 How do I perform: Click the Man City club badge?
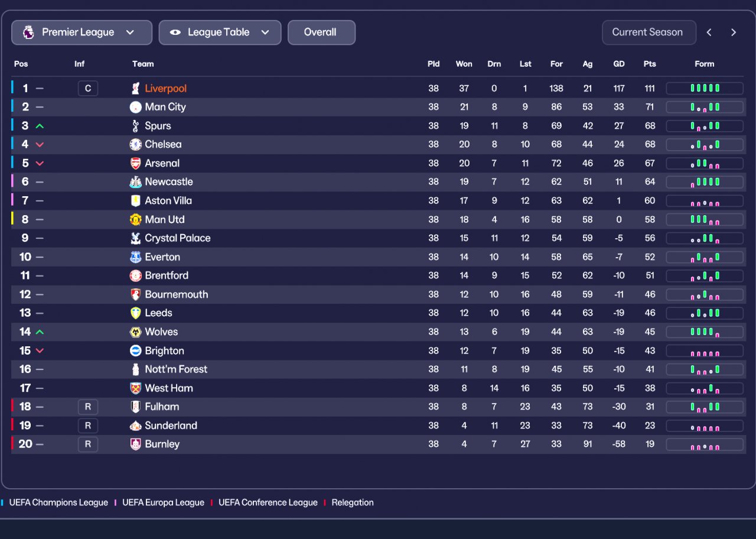coord(136,107)
